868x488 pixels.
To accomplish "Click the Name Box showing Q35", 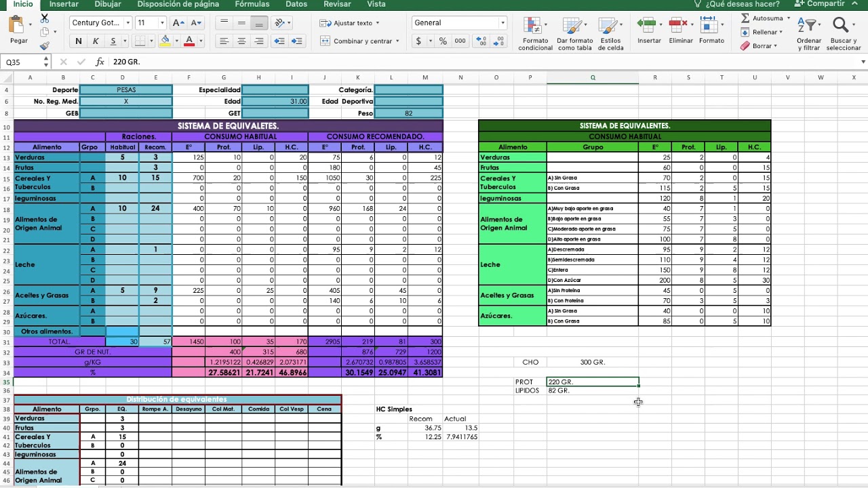I will tap(22, 62).
